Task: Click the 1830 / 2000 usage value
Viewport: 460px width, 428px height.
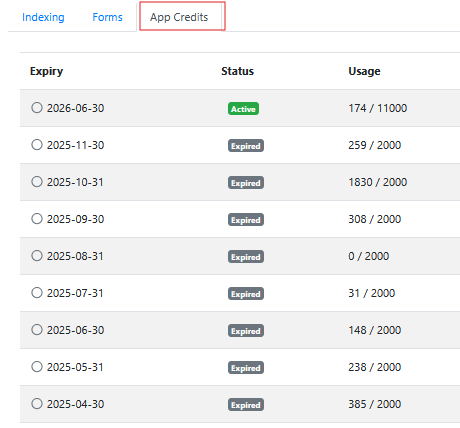Action: (378, 182)
